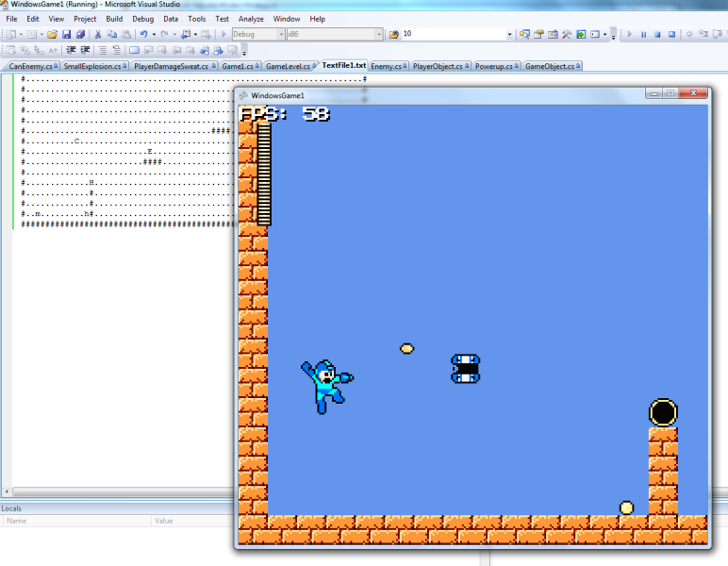The image size is (728, 566).
Task: Expand the Navigate Backward dropdown arrow
Action: 195,34
